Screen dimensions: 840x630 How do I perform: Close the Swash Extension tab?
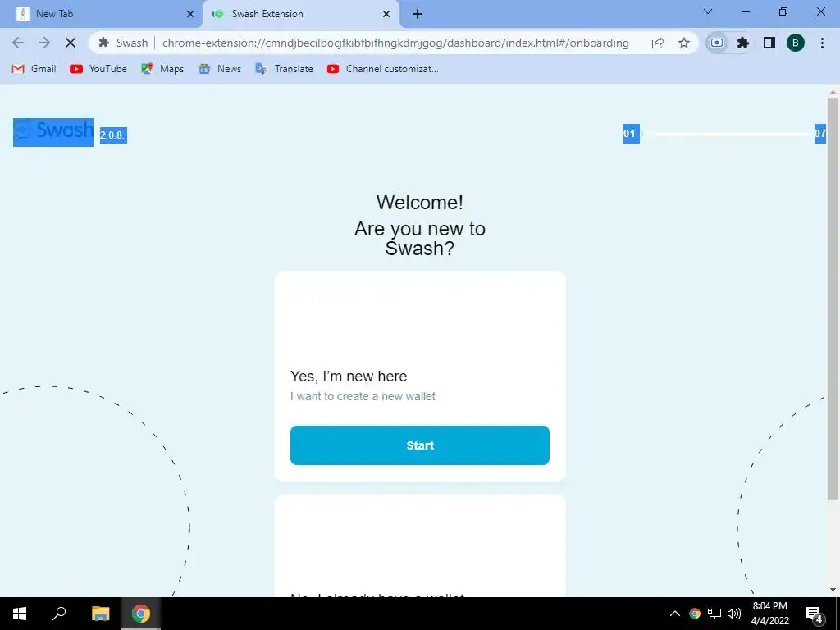click(386, 14)
